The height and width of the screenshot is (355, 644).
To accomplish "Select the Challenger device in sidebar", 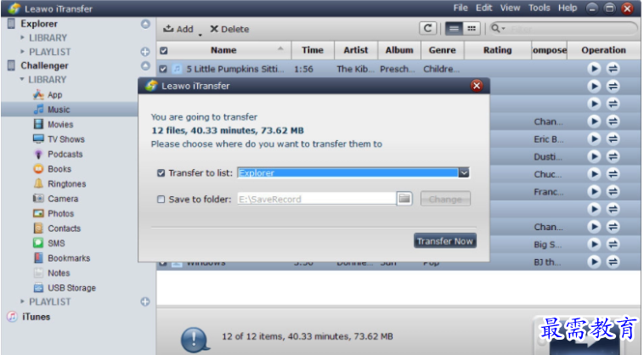I will coord(44,65).
